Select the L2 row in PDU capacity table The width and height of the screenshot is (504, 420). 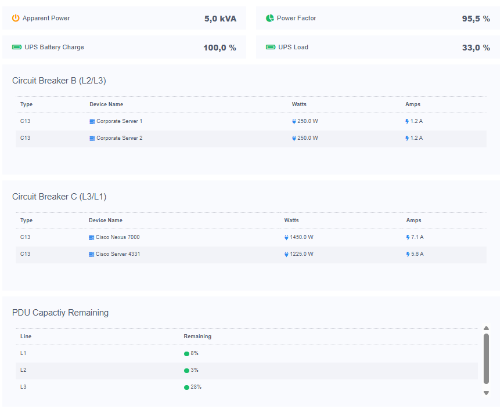23,370
